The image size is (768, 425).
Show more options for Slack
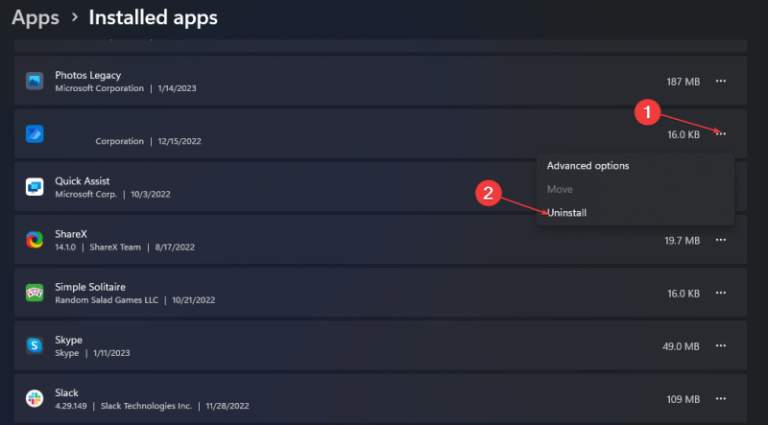[x=721, y=399]
